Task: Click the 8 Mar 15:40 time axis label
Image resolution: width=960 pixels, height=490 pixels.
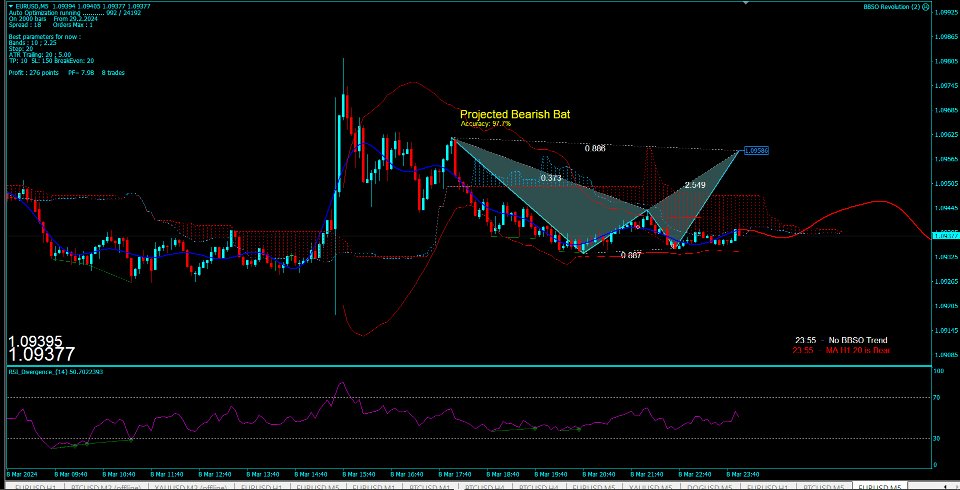Action: pyautogui.click(x=359, y=474)
